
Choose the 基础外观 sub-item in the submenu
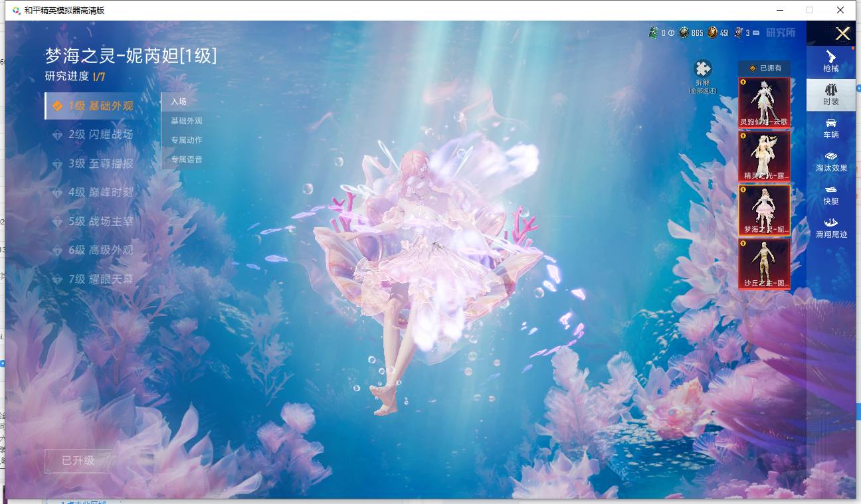click(186, 121)
